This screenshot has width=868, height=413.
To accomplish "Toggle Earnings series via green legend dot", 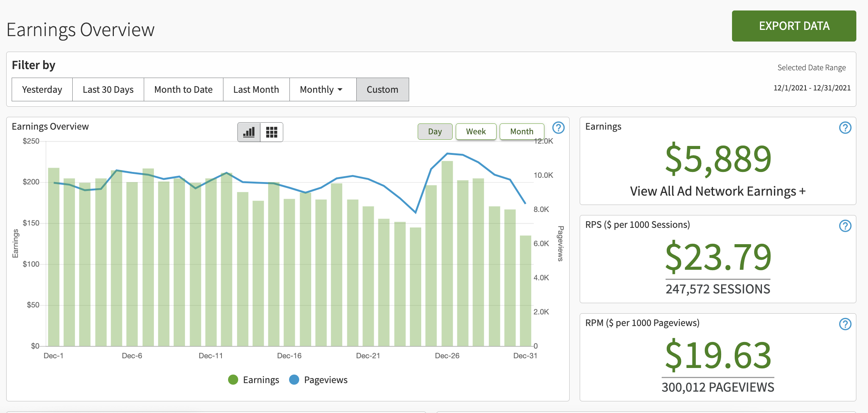I will [233, 380].
